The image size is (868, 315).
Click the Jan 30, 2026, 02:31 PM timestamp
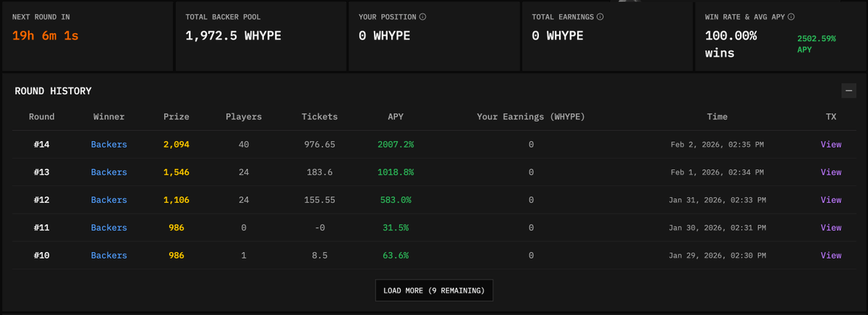coord(717,227)
